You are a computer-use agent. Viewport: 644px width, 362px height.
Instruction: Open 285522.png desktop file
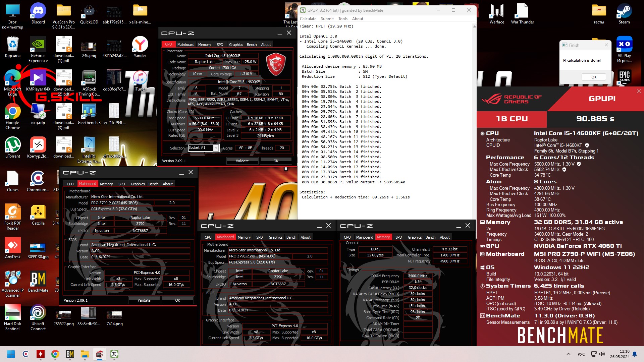coord(63,317)
